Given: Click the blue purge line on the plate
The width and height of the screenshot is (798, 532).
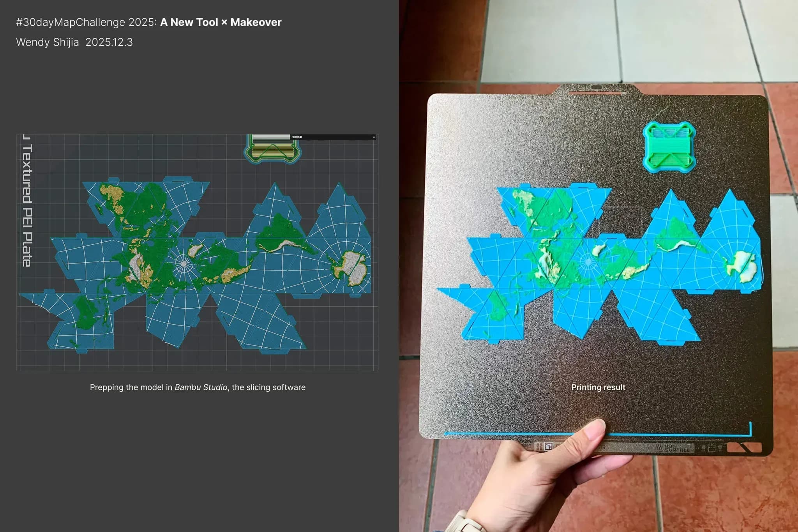Looking at the screenshot, I should pyautogui.click(x=507, y=433).
